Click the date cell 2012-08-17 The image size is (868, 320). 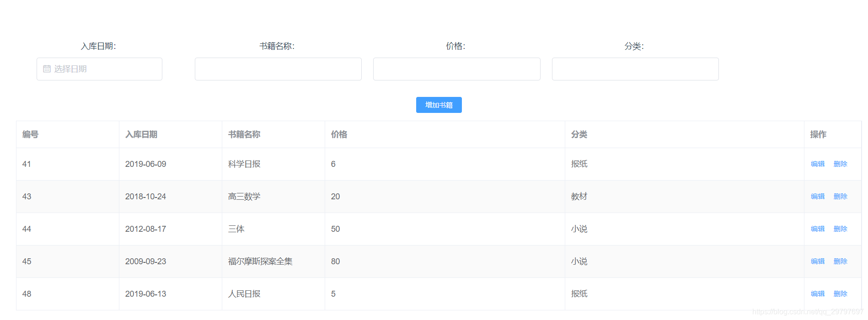(x=171, y=229)
